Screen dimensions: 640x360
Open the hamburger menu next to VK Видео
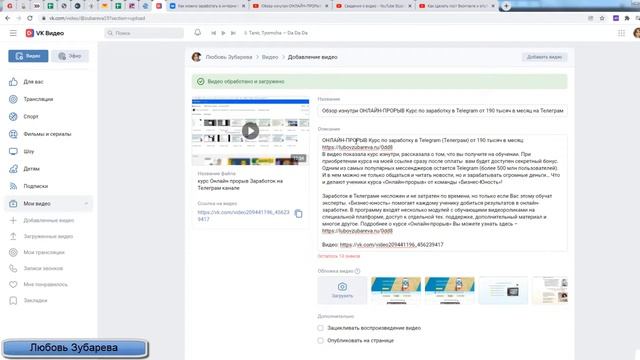(x=13, y=33)
